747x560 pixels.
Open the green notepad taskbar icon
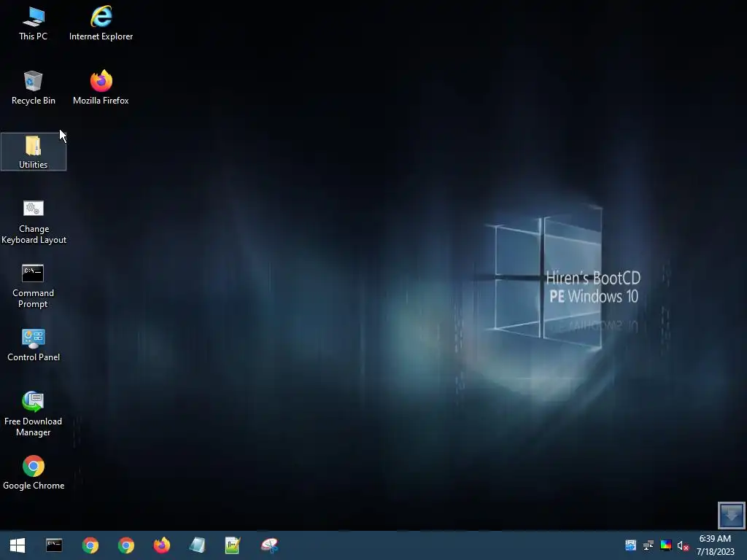[233, 545]
